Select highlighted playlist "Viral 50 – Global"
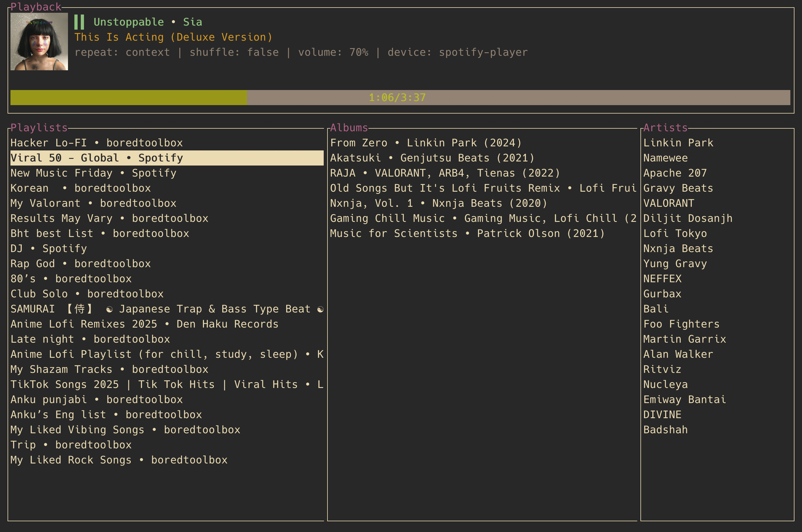Image resolution: width=802 pixels, height=532 pixels. [x=167, y=158]
